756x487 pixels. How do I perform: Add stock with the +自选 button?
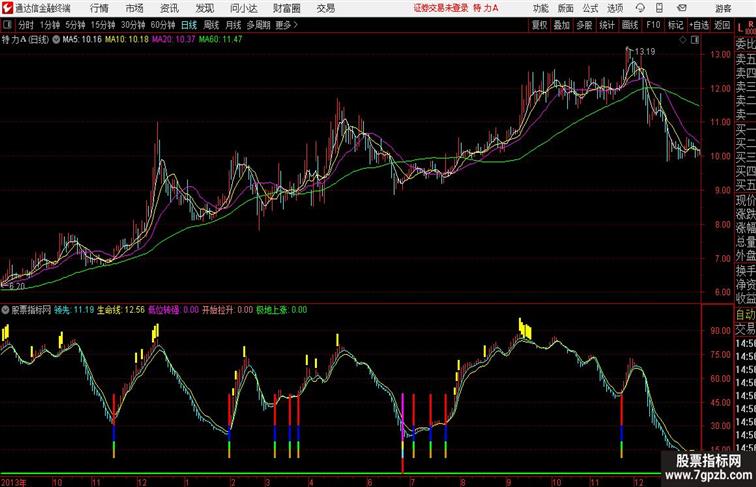[x=699, y=25]
